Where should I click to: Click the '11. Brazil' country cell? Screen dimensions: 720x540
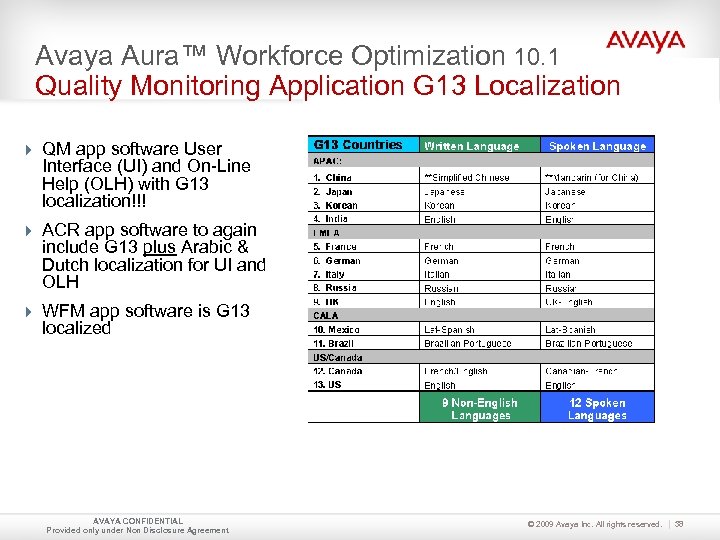[363, 343]
